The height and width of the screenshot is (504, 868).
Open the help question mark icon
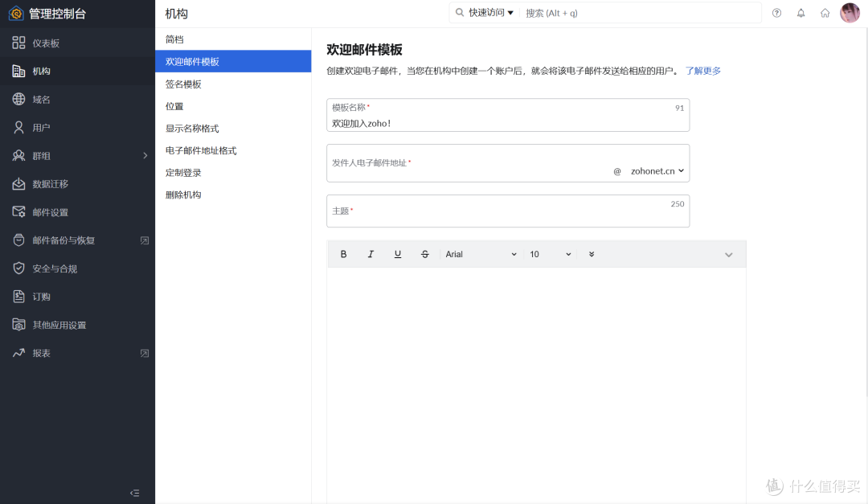point(776,13)
